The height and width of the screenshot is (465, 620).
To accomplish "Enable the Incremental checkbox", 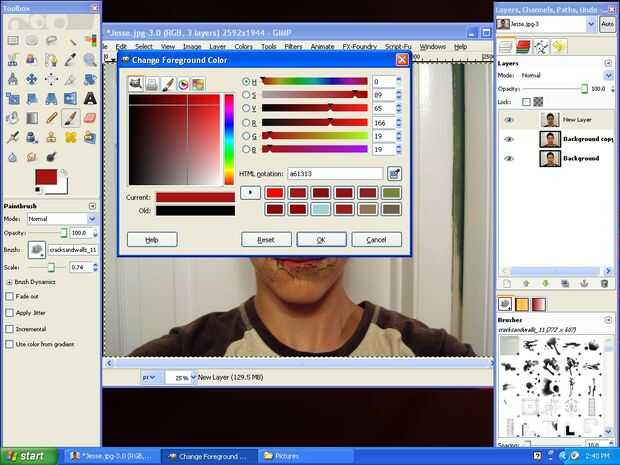I will click(x=9, y=329).
